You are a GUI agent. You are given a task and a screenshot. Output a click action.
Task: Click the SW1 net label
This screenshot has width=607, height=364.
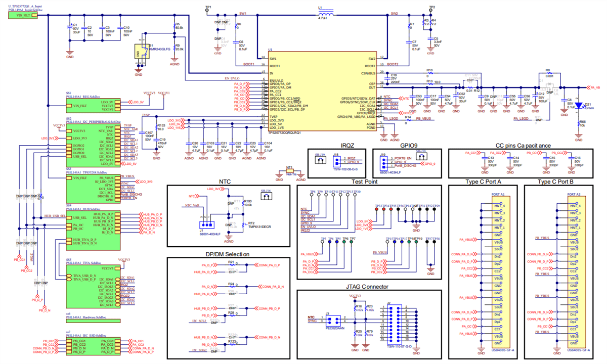243,13
